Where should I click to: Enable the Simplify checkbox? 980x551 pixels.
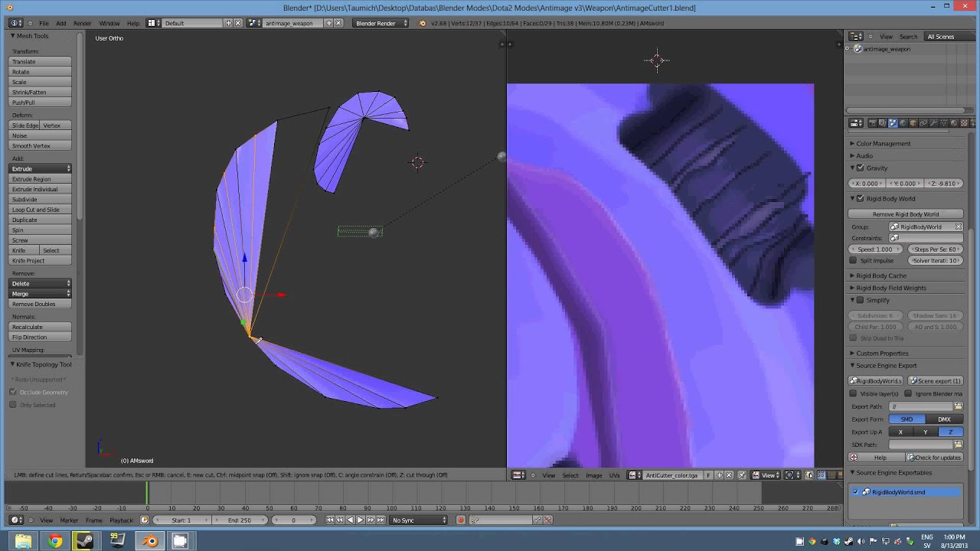click(x=860, y=301)
